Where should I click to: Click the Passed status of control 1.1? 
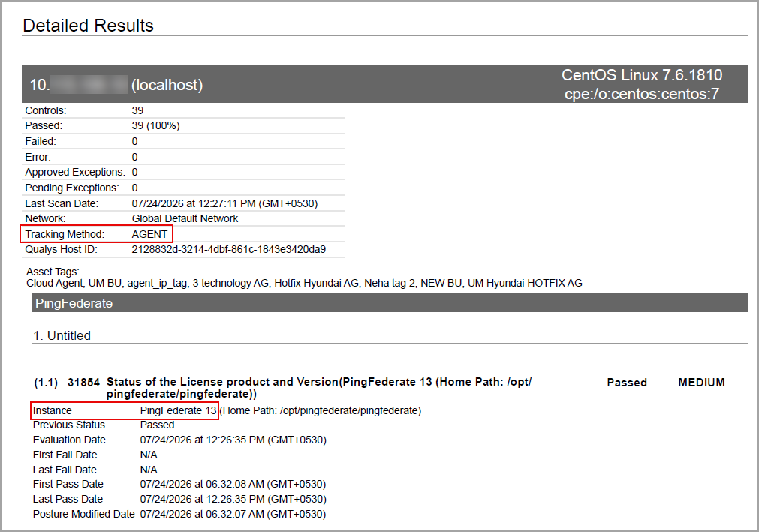627,383
